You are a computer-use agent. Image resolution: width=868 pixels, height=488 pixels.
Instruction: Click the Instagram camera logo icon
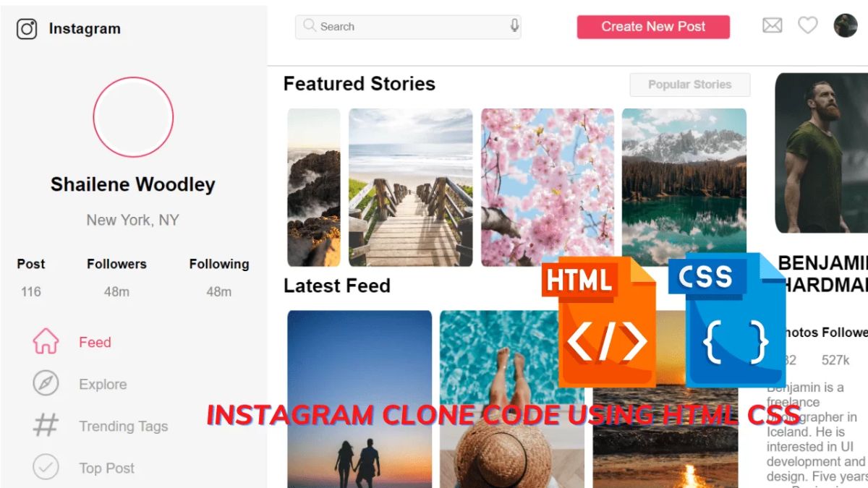[27, 29]
